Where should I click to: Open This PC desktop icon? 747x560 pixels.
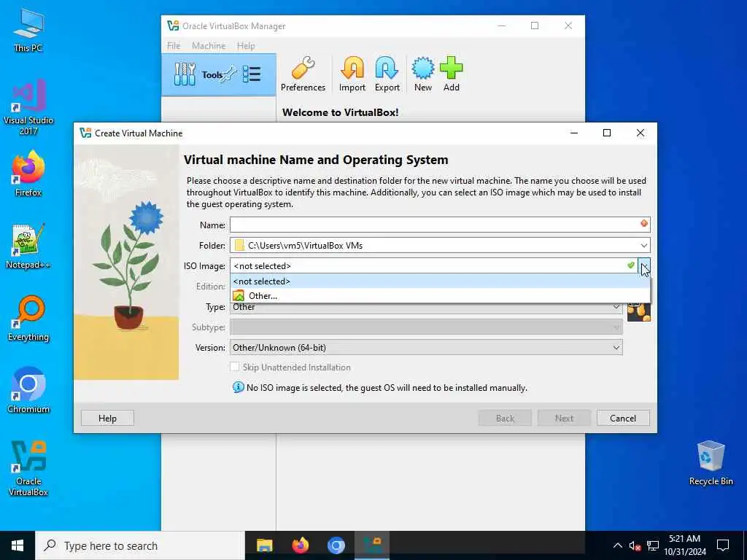[x=28, y=30]
